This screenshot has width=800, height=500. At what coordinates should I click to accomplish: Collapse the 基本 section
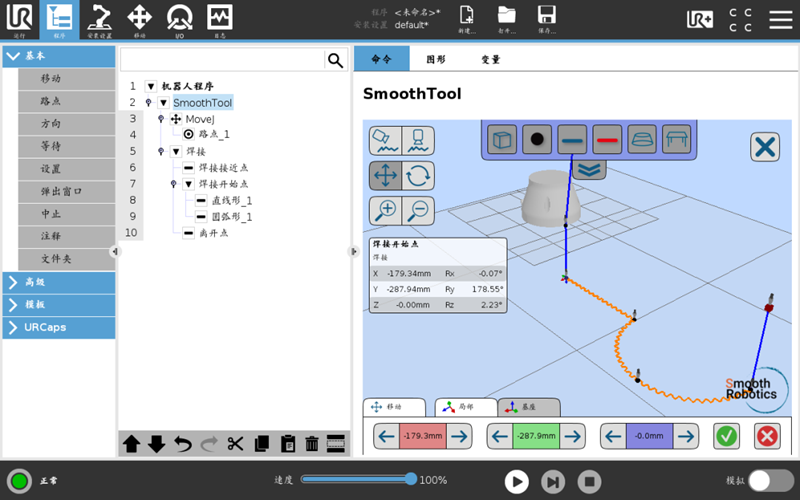[59, 56]
